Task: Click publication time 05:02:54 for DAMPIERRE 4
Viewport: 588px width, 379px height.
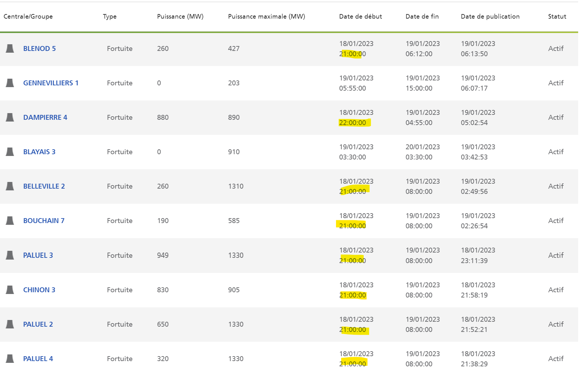Action: tap(474, 123)
